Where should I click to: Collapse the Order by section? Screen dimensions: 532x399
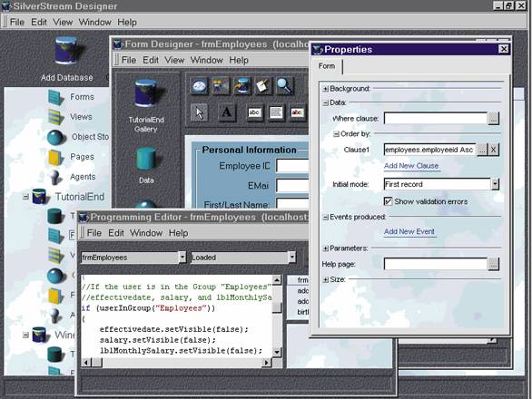pos(336,134)
